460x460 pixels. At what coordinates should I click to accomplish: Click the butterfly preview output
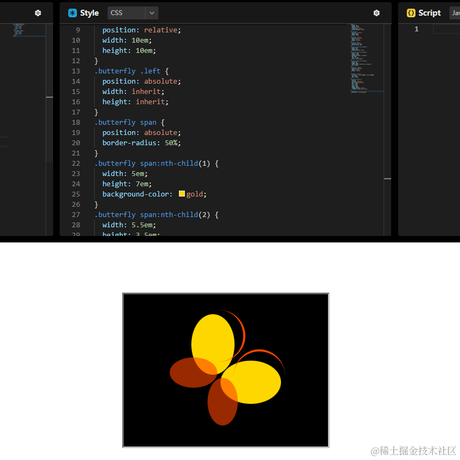coord(226,370)
